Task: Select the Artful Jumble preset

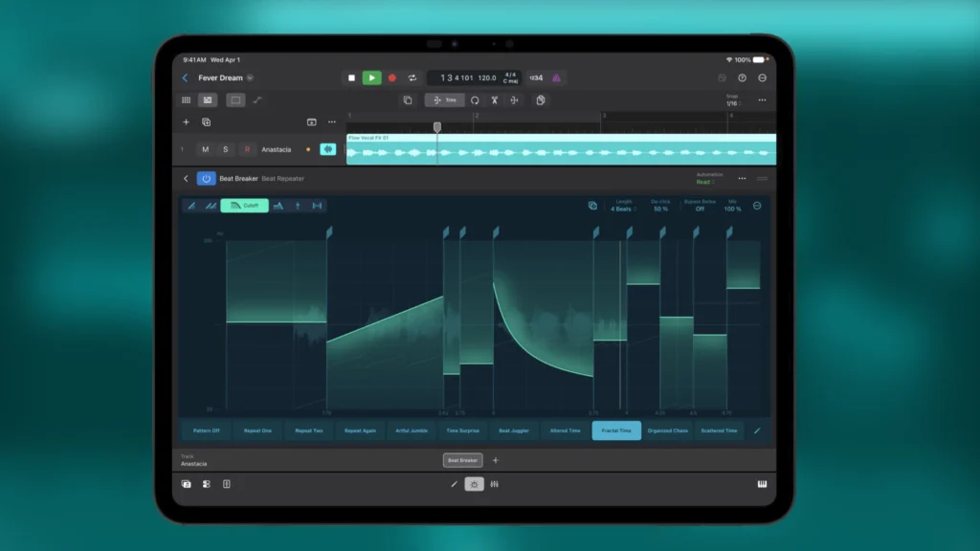Action: click(x=412, y=430)
